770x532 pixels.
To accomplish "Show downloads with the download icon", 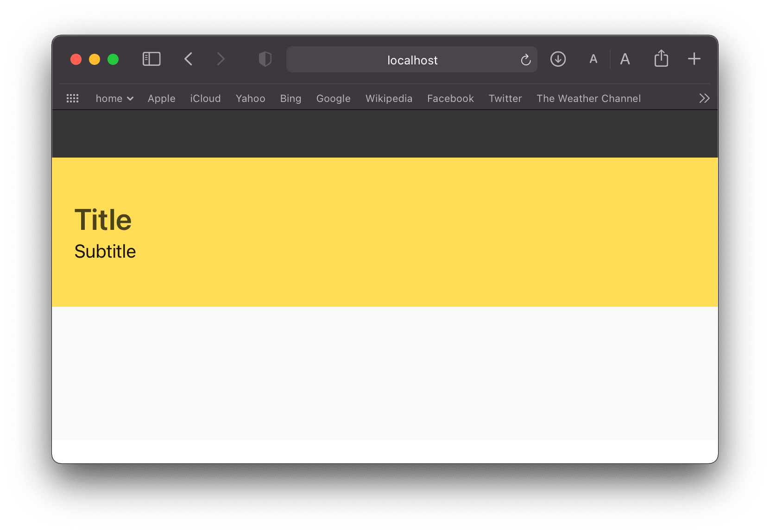I will coord(558,59).
